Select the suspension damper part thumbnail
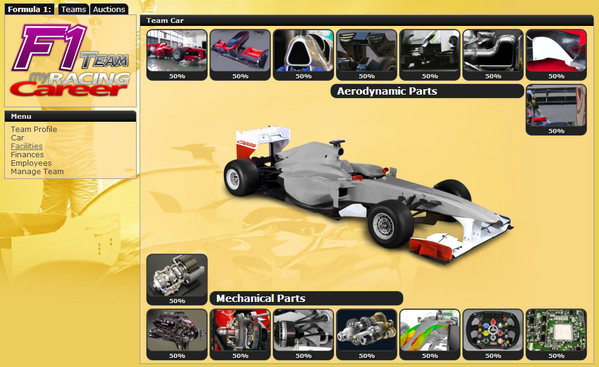599x367 pixels. pyautogui.click(x=303, y=334)
